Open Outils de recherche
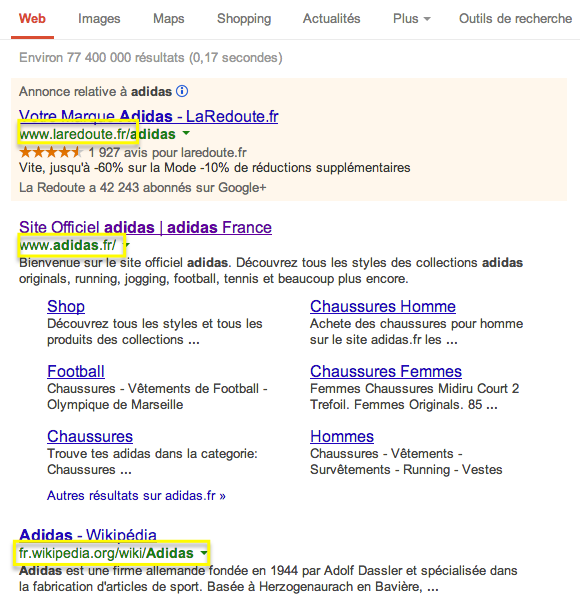Image resolution: width=580 pixels, height=606 pixels. (x=515, y=19)
